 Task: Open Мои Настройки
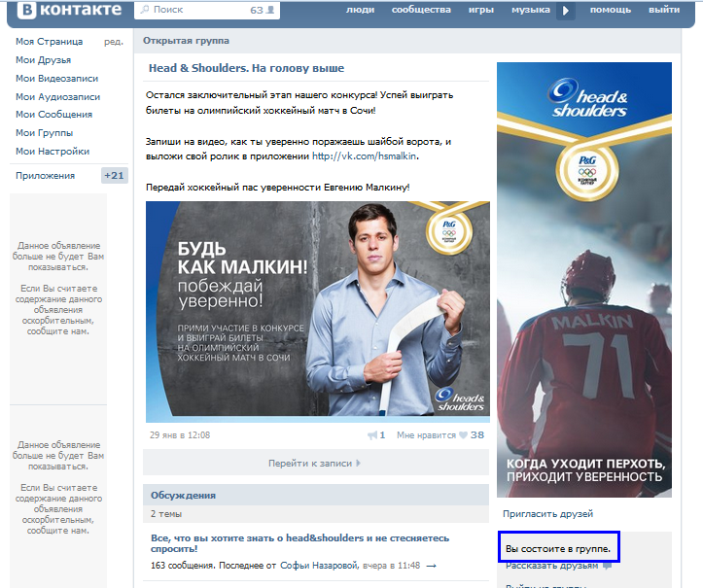(53, 151)
